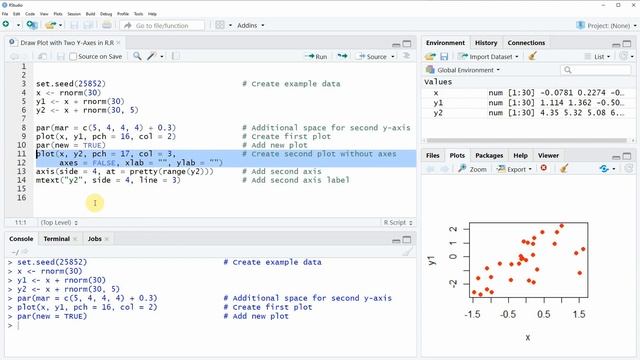Select the y2 variable row in Environment
The height and width of the screenshot is (360, 640).
(529, 113)
